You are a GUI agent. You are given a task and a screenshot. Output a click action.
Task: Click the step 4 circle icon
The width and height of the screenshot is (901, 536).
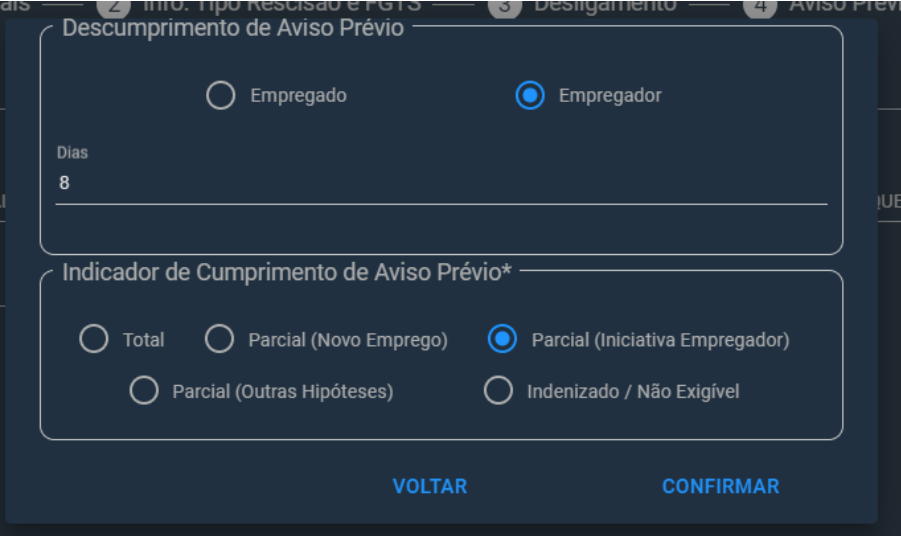click(760, 7)
